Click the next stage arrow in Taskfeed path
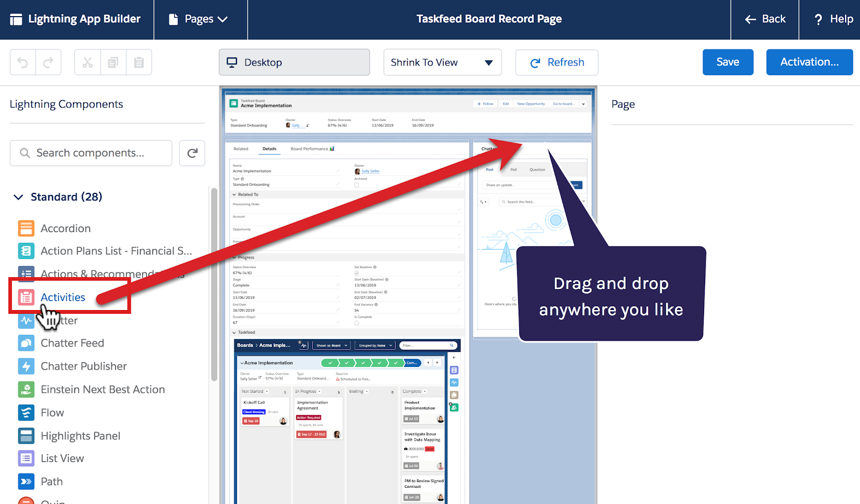 (438, 363)
